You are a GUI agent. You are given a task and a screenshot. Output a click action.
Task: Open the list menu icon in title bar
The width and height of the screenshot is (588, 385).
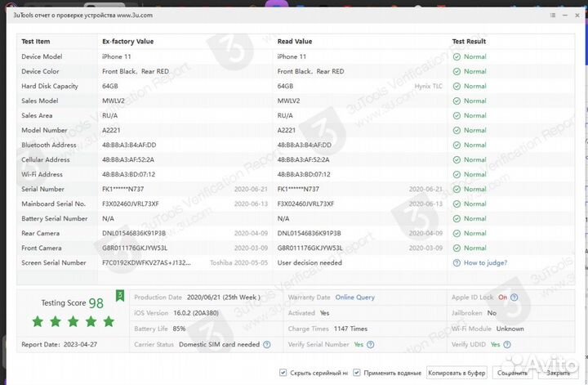point(553,16)
